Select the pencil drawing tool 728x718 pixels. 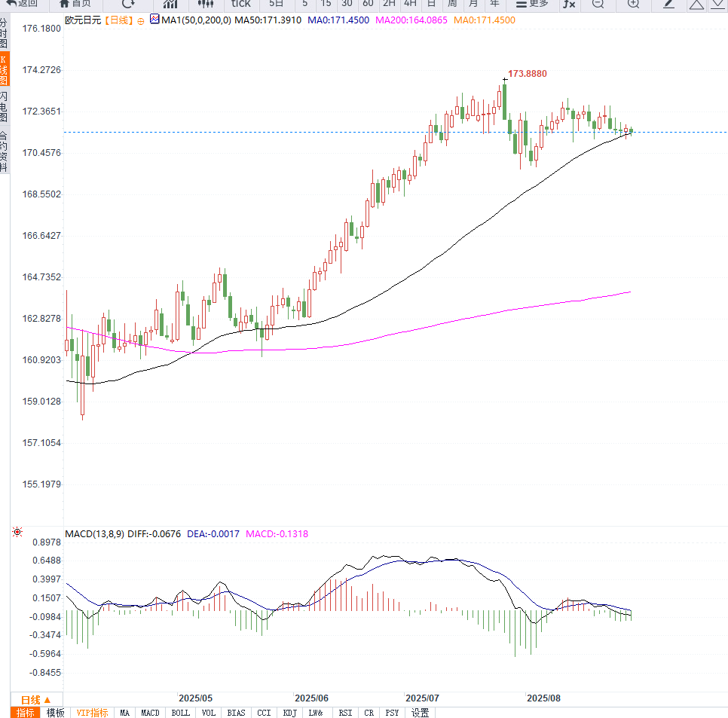tap(668, 4)
